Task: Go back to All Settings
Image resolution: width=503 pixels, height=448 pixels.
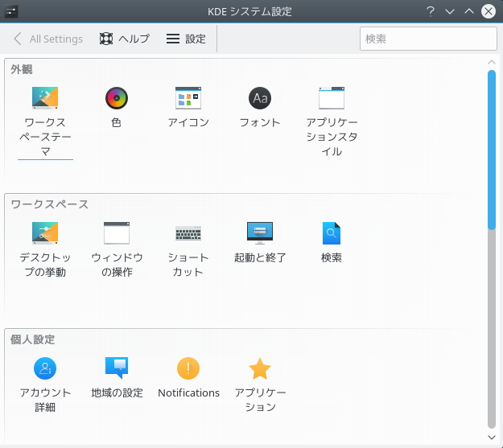Action: [x=48, y=39]
